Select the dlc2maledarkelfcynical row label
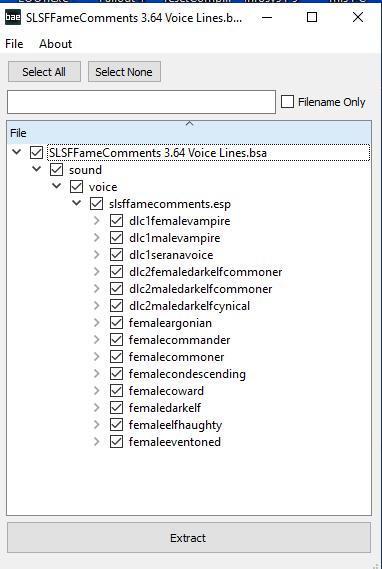 click(x=189, y=306)
